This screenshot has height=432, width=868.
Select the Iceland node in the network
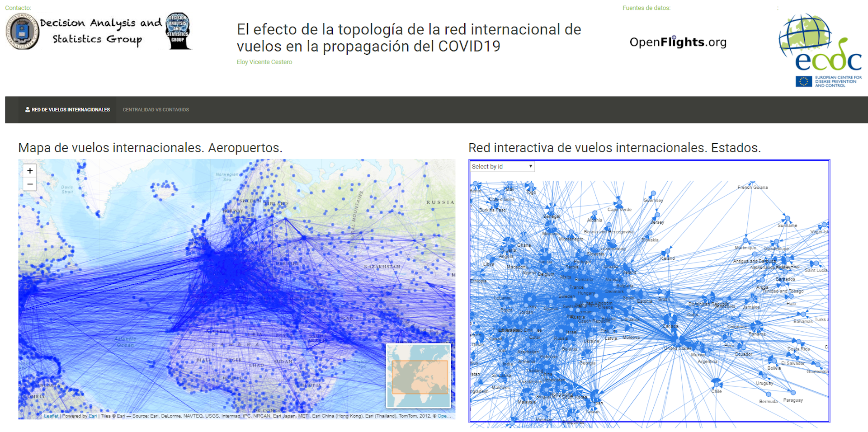click(668, 251)
